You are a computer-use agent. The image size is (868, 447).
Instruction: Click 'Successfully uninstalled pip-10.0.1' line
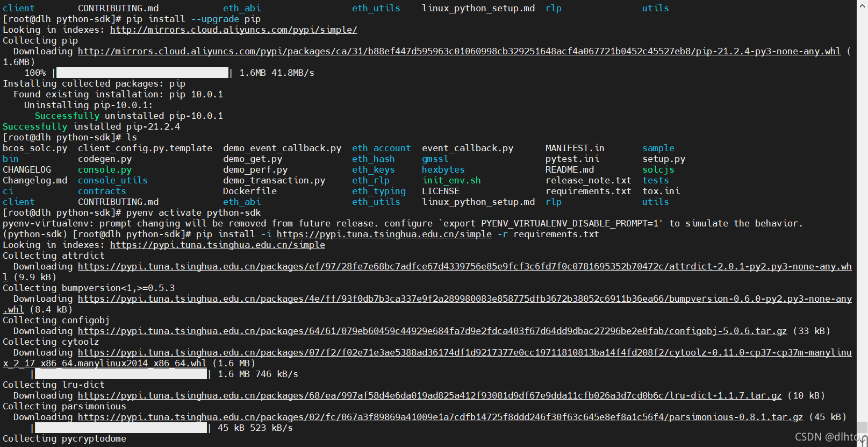[129, 116]
